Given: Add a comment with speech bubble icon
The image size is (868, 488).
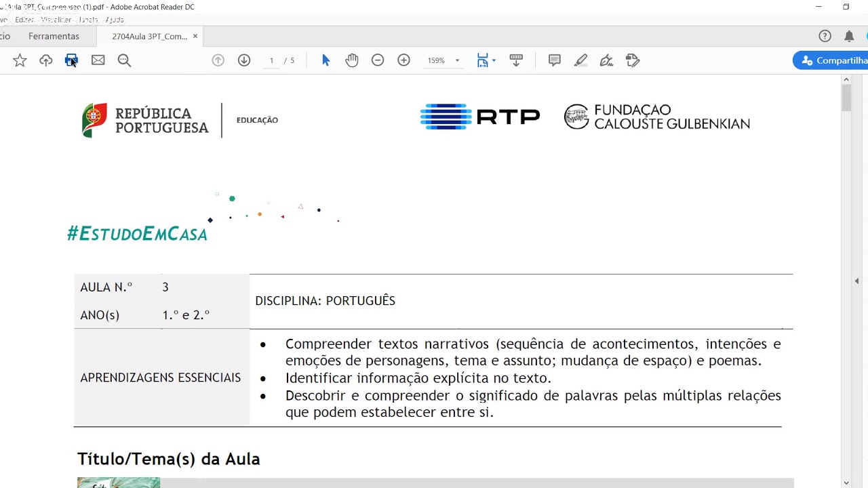Looking at the screenshot, I should [554, 60].
